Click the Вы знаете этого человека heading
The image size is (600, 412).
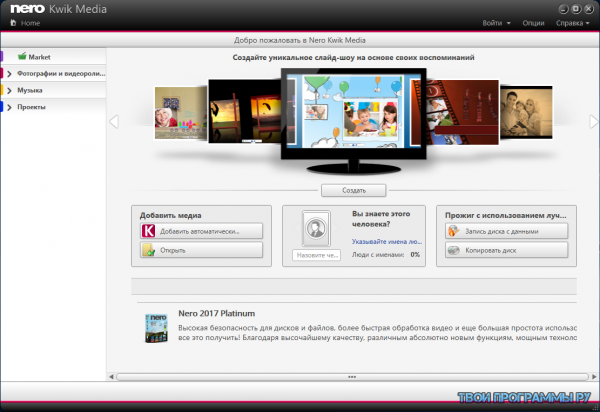(x=381, y=219)
